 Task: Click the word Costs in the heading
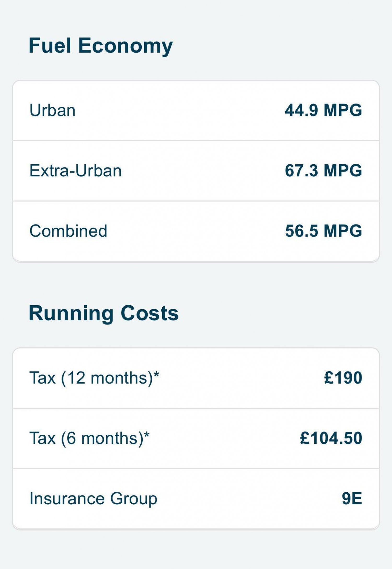[150, 313]
